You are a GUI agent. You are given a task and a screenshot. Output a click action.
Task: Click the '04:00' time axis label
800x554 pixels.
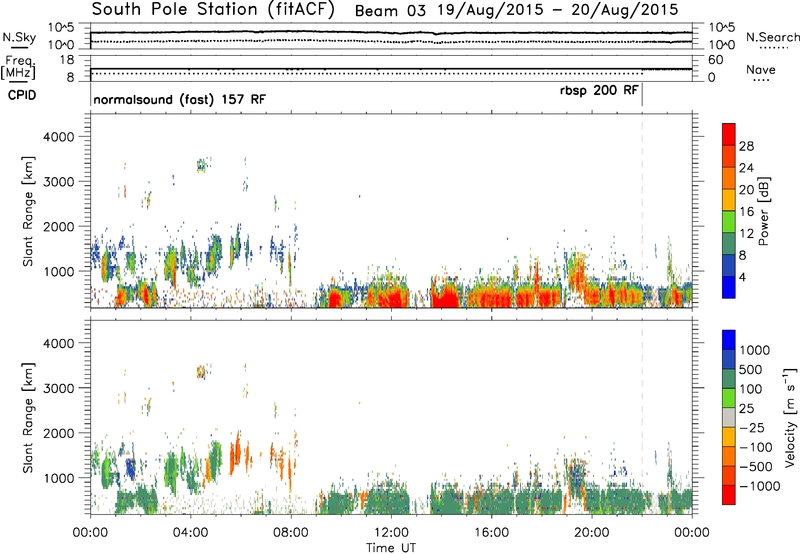pyautogui.click(x=190, y=533)
